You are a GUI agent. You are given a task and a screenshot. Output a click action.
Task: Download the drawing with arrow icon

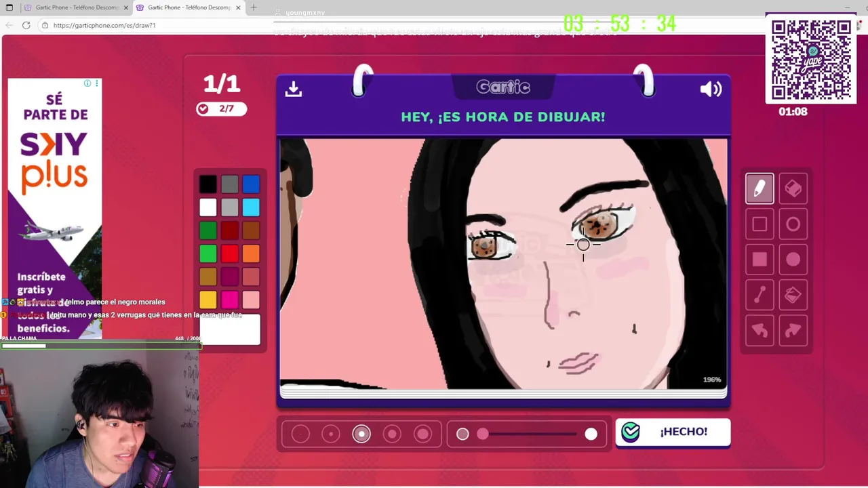coord(294,89)
